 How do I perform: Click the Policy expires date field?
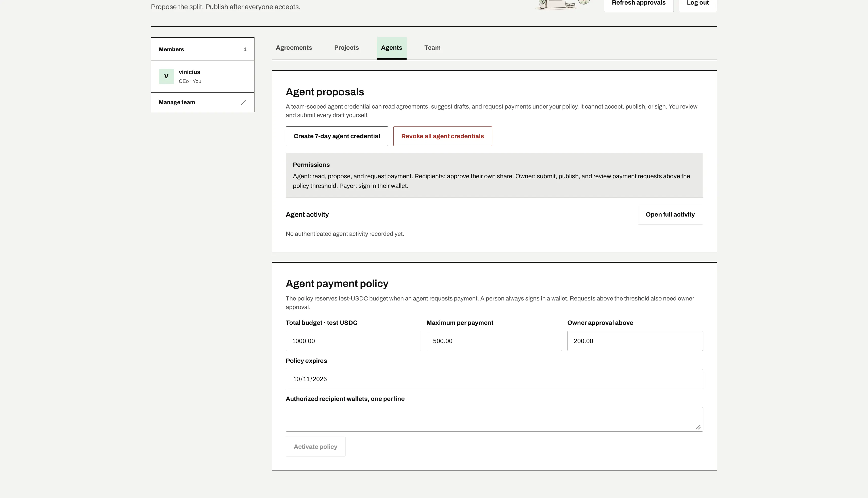[494, 379]
